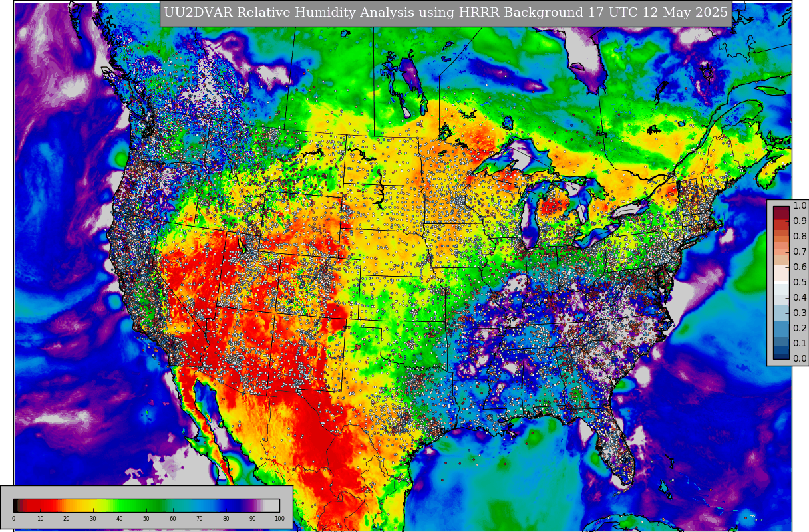
Task: Click the 50 tick label on humidity colorbar
Action: click(146, 519)
